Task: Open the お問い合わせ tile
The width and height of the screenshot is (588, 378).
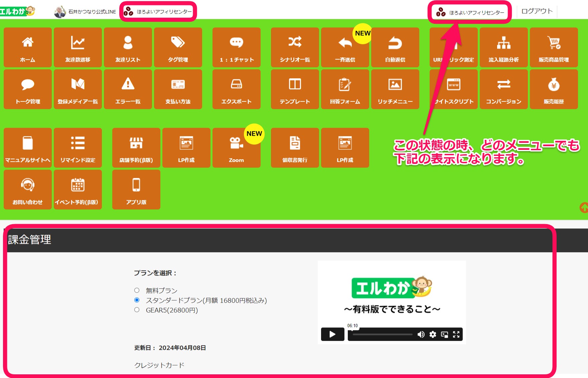Action: [28, 190]
